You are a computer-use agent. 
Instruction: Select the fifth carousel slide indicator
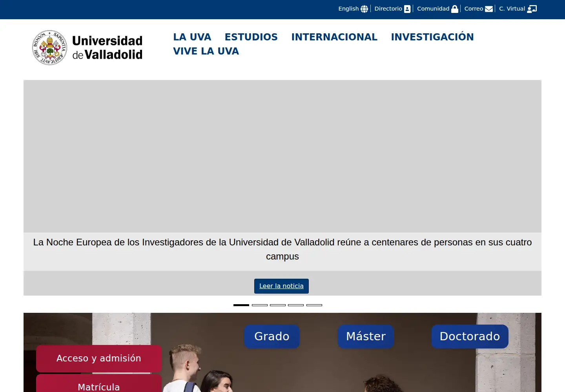[314, 305]
